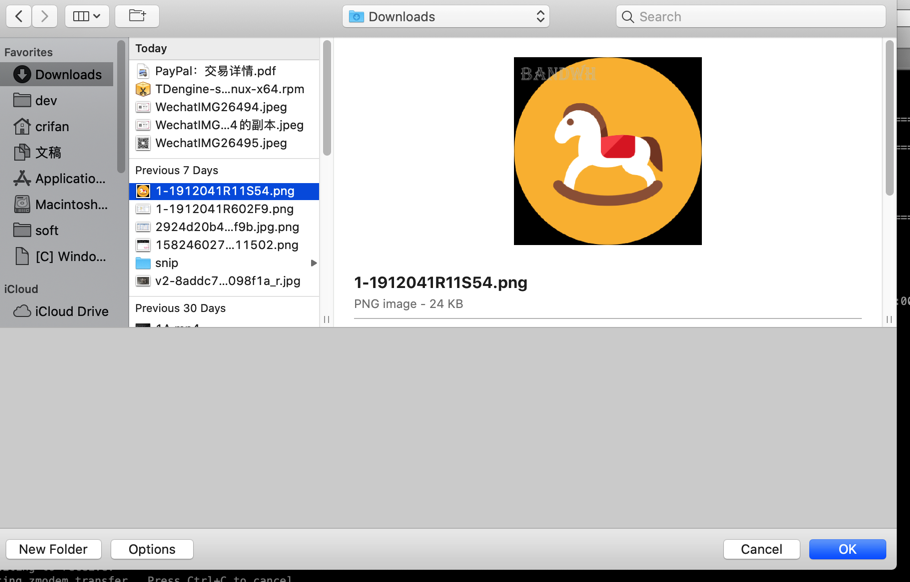Select the 1-1912041R602F9.png file
This screenshot has width=910, height=582.
[x=224, y=209]
